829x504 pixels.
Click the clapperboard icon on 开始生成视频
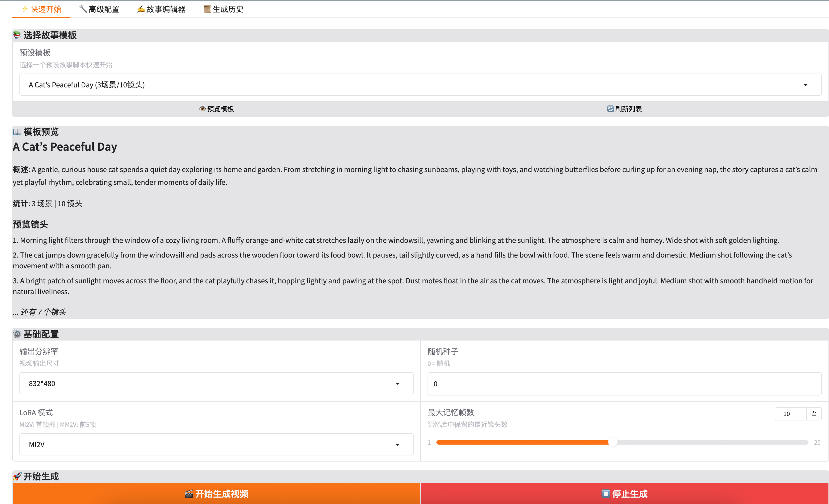pos(189,493)
